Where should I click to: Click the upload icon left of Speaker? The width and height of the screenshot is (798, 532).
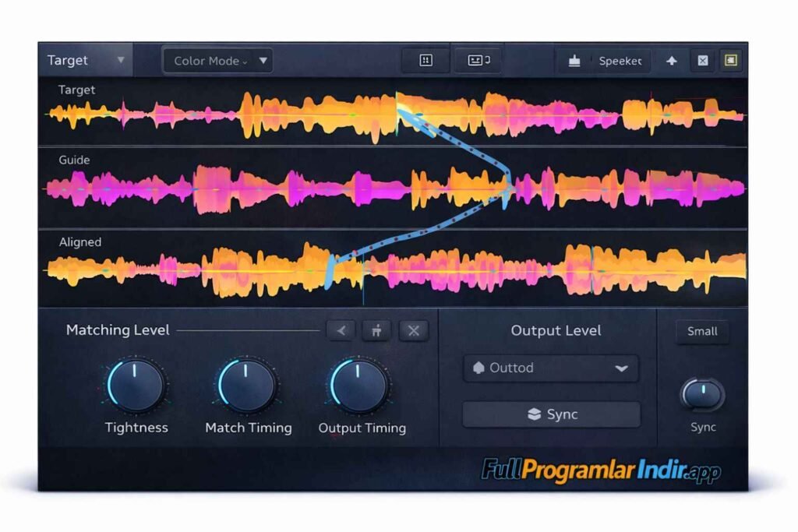(x=574, y=60)
